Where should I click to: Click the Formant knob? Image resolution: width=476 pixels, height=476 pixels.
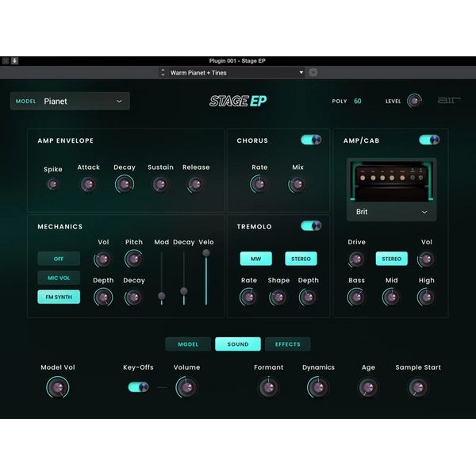[268, 387]
